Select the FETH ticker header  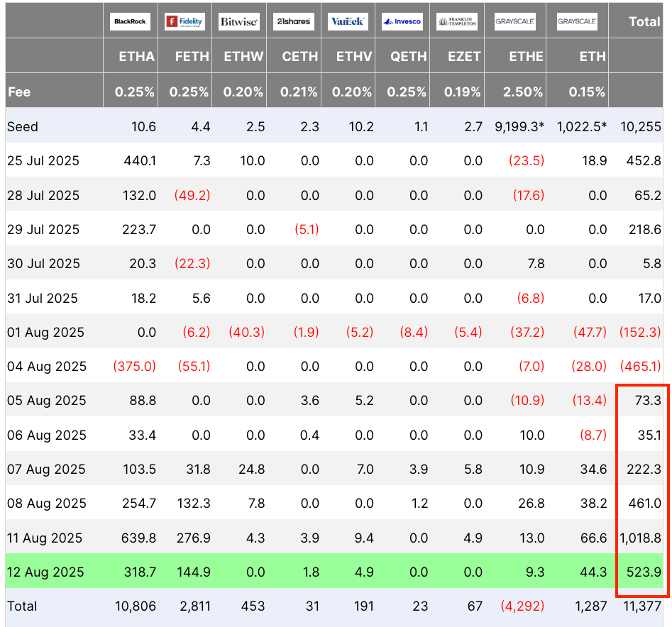click(x=192, y=57)
